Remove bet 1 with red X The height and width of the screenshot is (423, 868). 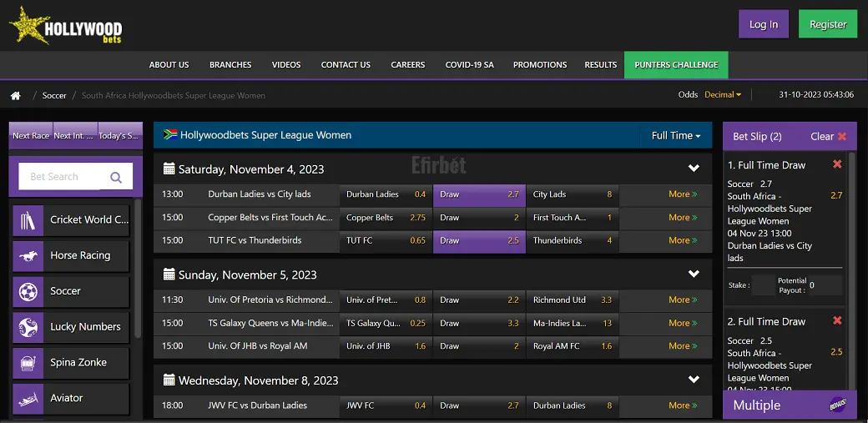click(x=837, y=164)
